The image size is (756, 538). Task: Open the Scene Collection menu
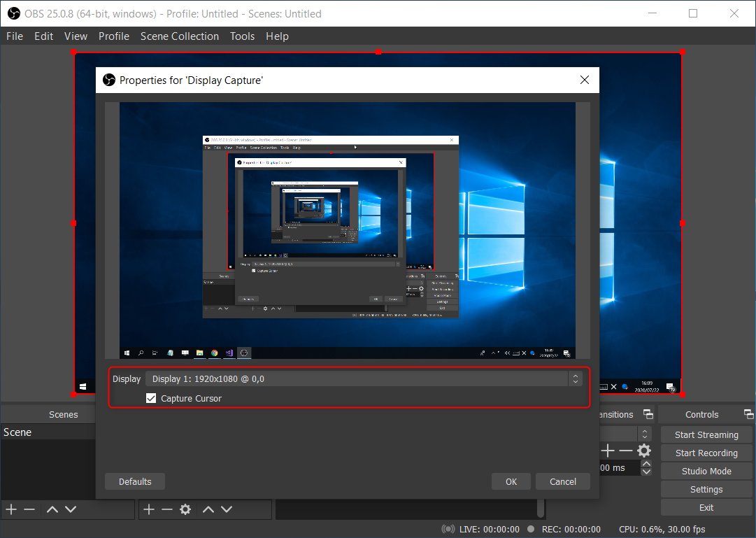179,36
